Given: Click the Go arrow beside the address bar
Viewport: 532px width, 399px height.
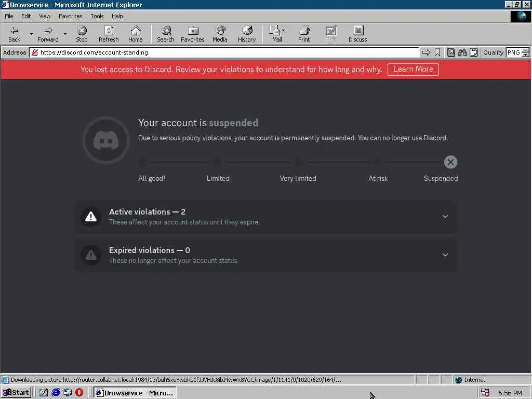Looking at the screenshot, I should pyautogui.click(x=426, y=52).
